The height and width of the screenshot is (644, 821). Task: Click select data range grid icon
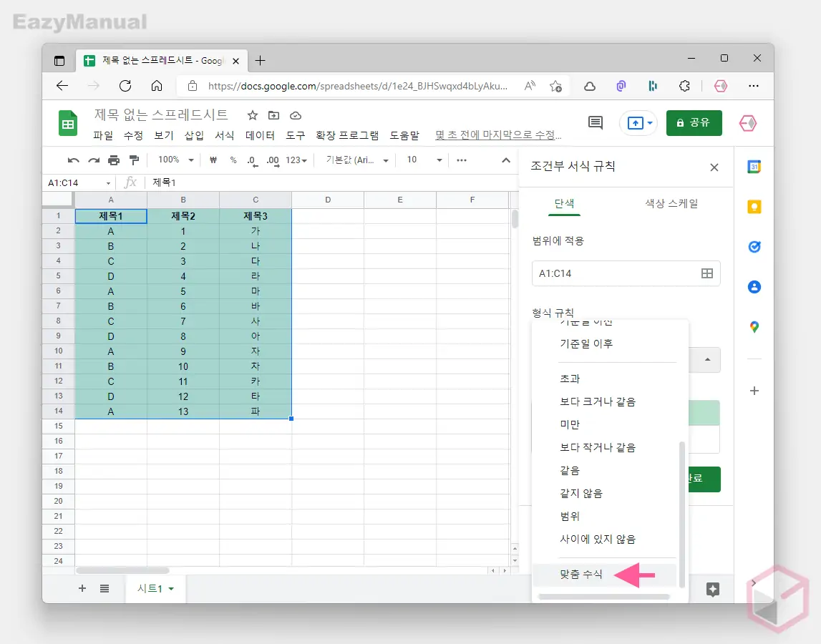pos(707,273)
